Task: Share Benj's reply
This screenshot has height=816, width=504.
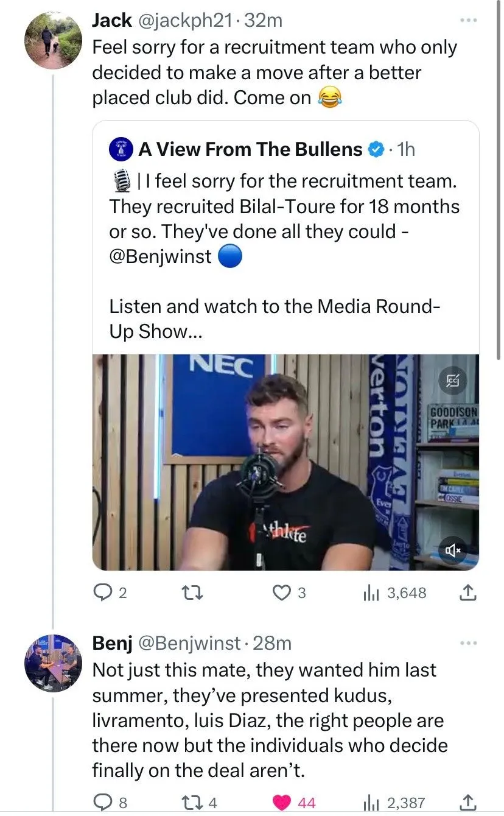Action: point(466,803)
